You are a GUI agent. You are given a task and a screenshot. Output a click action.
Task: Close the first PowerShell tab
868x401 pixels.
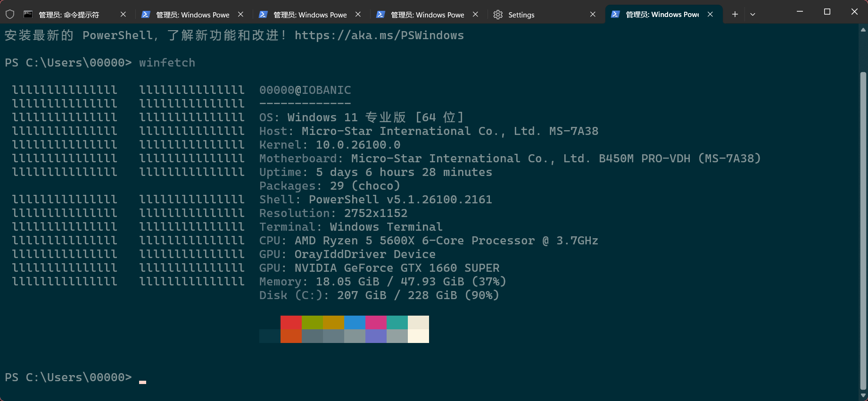click(240, 14)
